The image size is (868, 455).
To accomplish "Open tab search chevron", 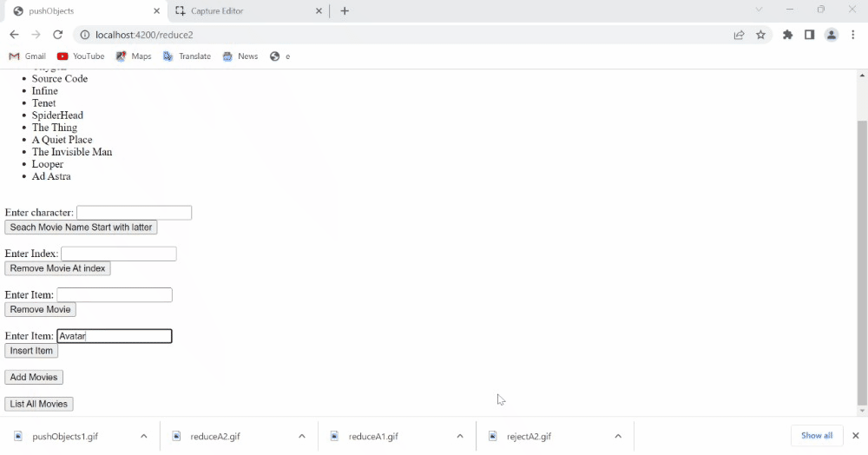I will 759,10.
